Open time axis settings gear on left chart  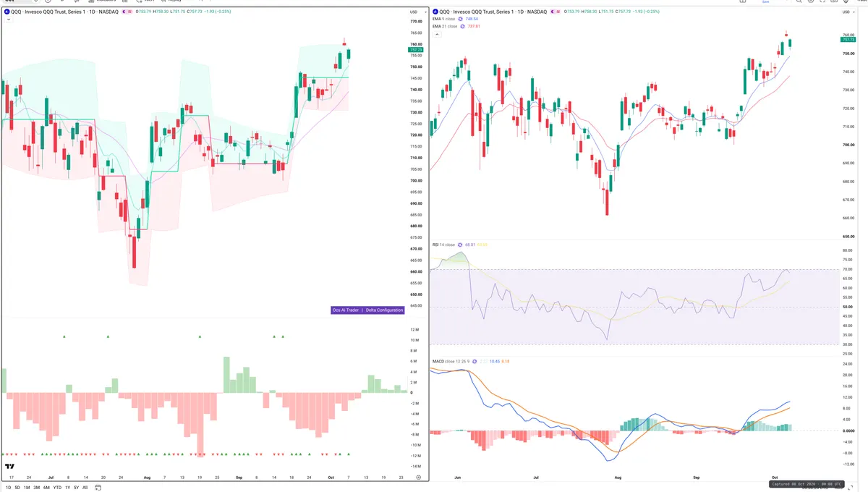(x=418, y=478)
